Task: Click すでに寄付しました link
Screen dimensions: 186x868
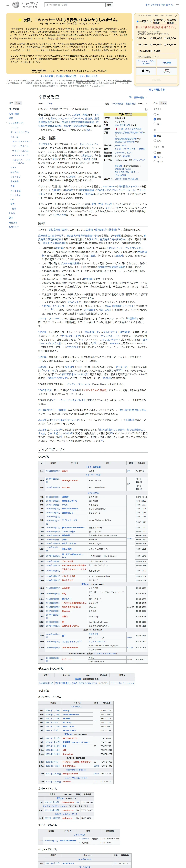Action: (x=89, y=77)
